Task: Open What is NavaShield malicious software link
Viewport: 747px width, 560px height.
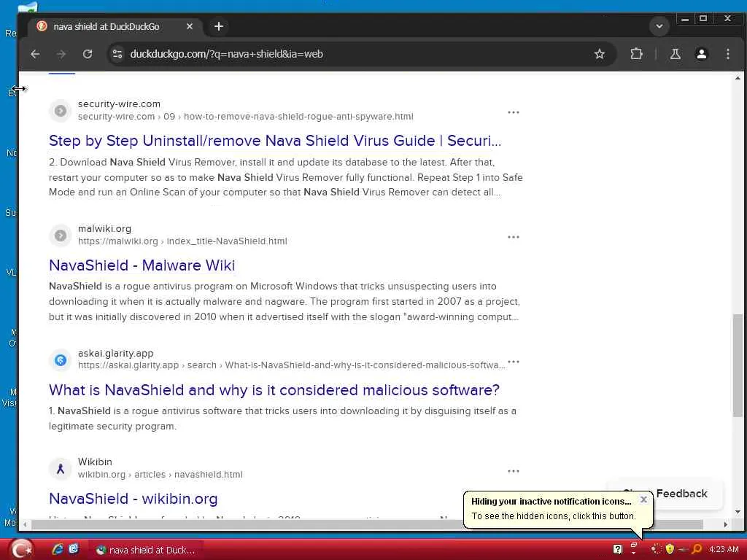Action: (x=274, y=391)
